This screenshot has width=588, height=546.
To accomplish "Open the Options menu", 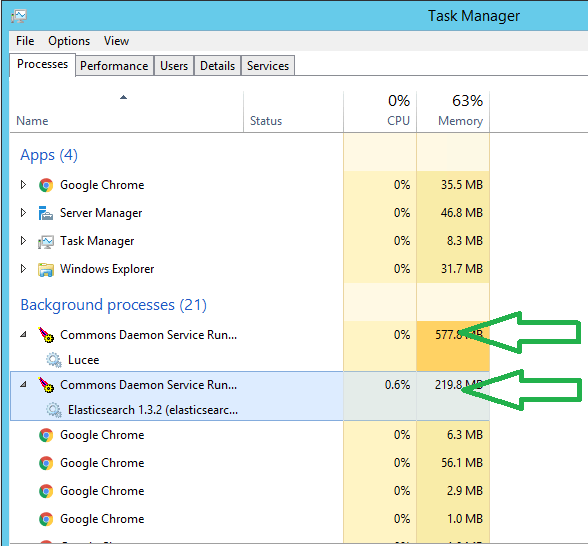I will [x=69, y=41].
